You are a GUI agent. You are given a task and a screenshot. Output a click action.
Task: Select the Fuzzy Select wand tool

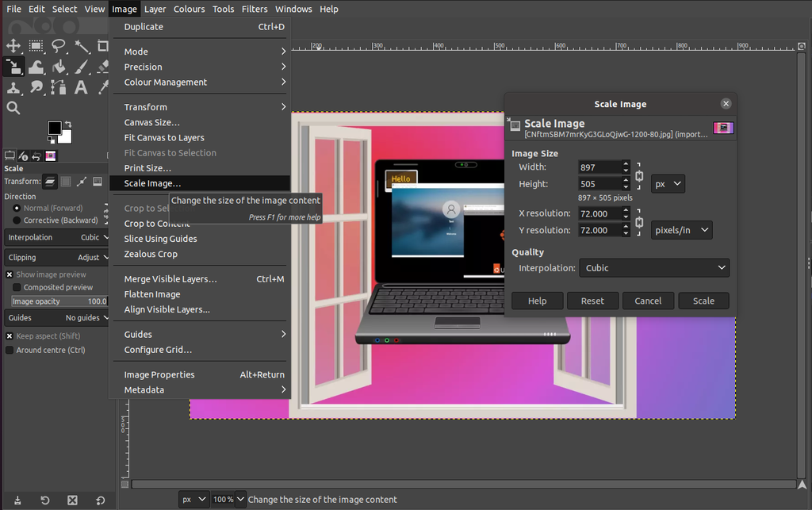click(x=82, y=46)
